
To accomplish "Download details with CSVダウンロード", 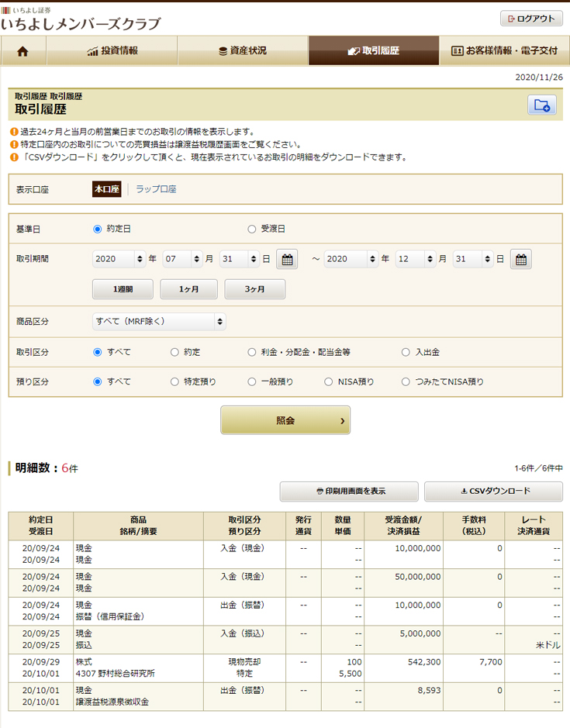I will (493, 492).
